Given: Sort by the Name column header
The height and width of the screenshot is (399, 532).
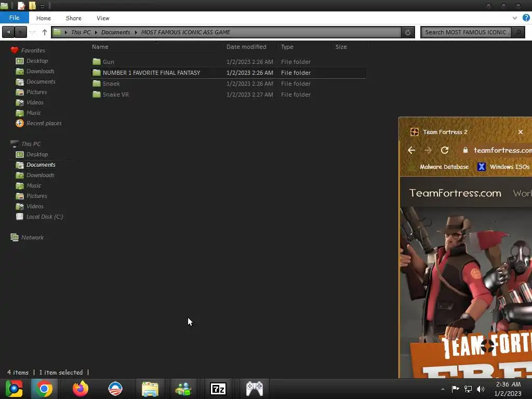Looking at the screenshot, I should pyautogui.click(x=100, y=47).
